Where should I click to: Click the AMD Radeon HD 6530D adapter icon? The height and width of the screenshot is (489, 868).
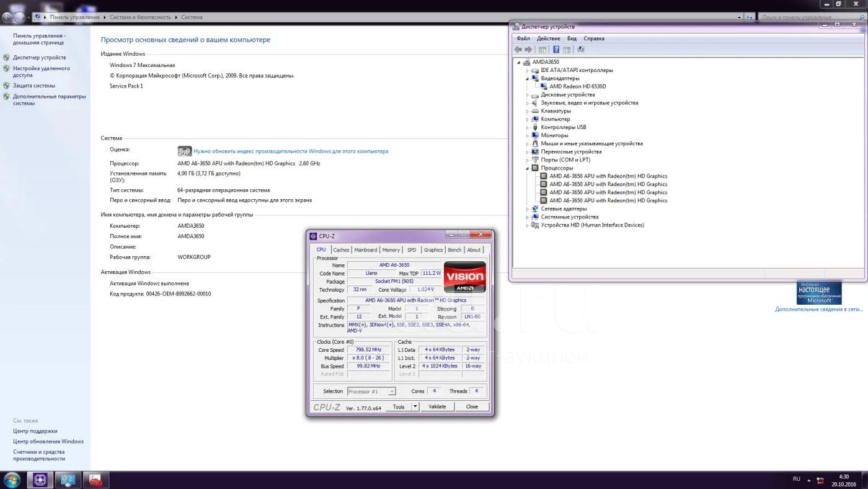[544, 86]
